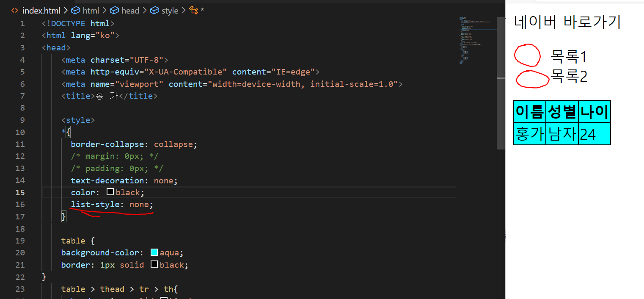Click the html element cube icon in breadcrumb

pyautogui.click(x=76, y=11)
